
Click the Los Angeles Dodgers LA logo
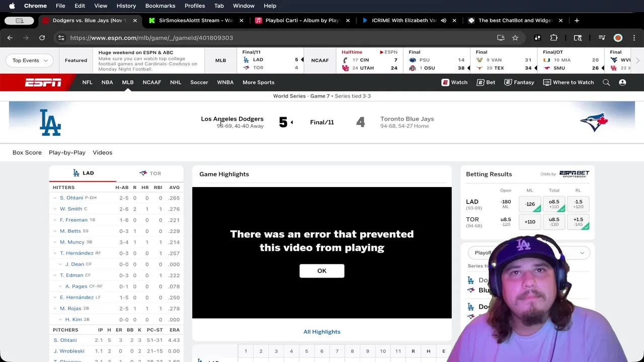pyautogui.click(x=50, y=122)
